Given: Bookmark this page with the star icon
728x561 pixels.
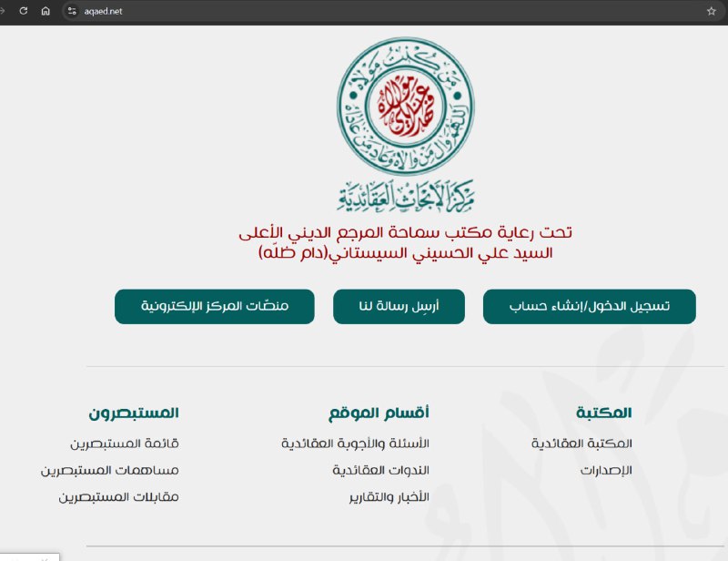Looking at the screenshot, I should (x=712, y=11).
